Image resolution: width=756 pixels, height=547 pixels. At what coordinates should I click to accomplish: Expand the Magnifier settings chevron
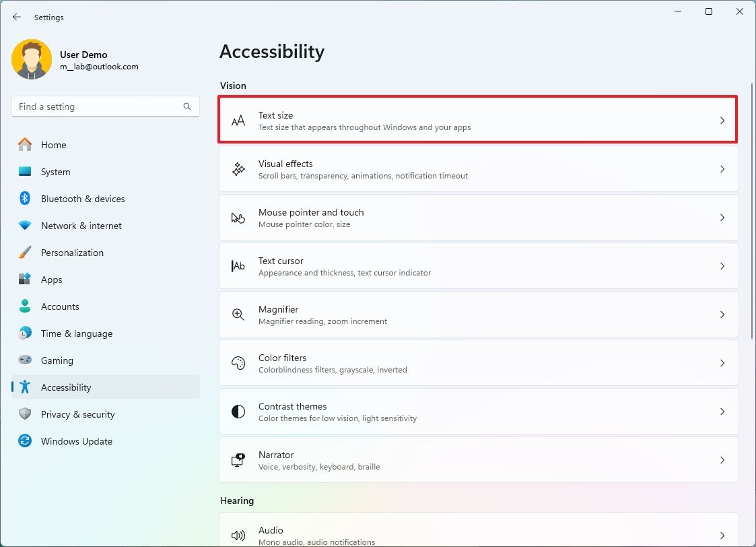click(x=722, y=315)
